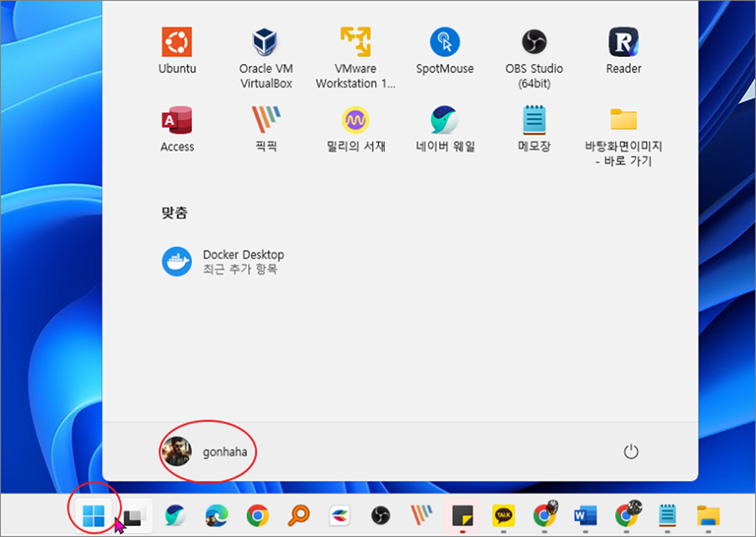756x537 pixels.
Task: Launch Microsoft Edge from taskbar
Action: 217,516
